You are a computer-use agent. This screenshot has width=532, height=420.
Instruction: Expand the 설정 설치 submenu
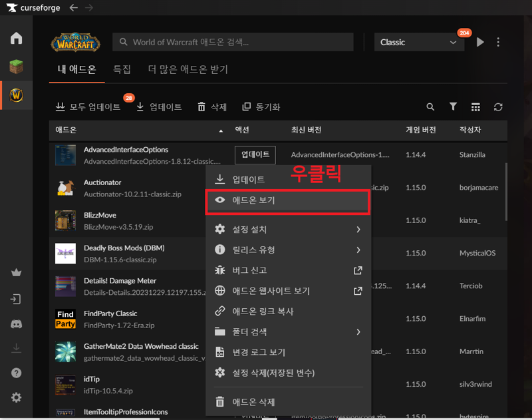tap(289, 229)
